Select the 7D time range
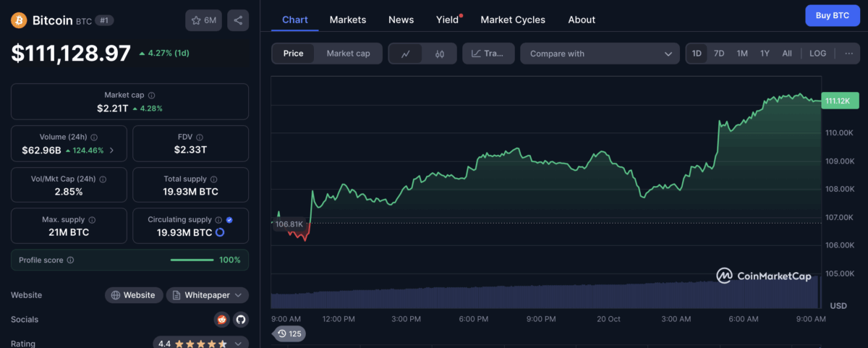This screenshot has width=868, height=348. click(x=719, y=54)
